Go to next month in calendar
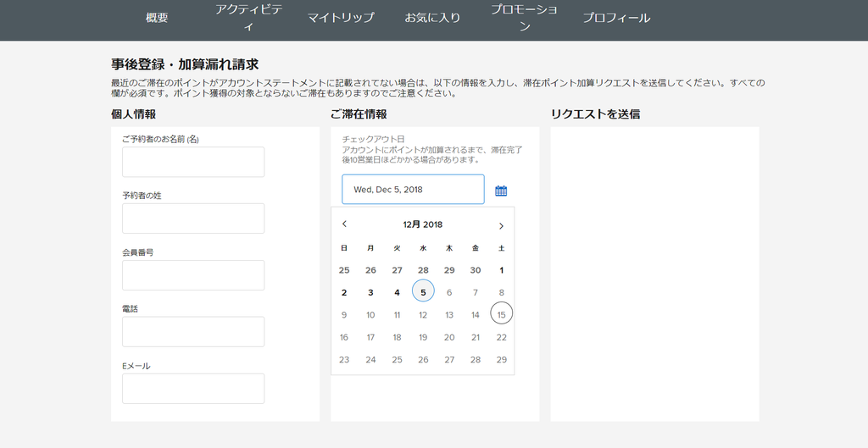Screen dimensions: 868x448 click(501, 225)
